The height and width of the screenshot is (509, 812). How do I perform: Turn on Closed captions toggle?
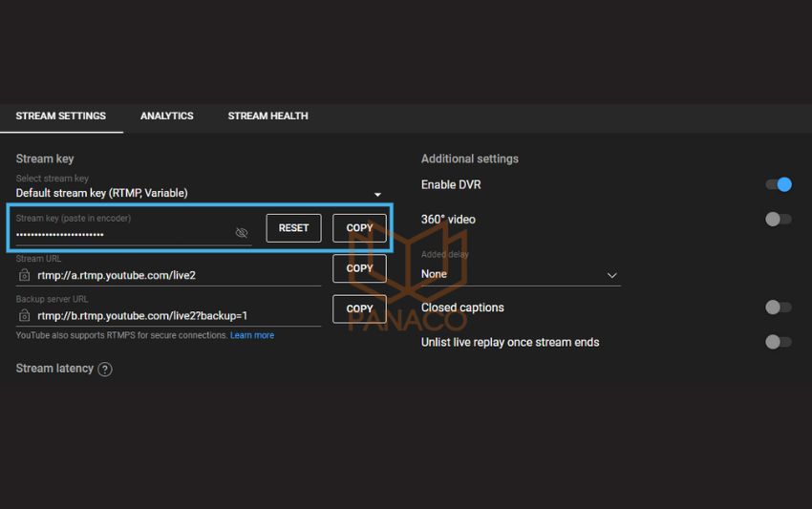(779, 308)
